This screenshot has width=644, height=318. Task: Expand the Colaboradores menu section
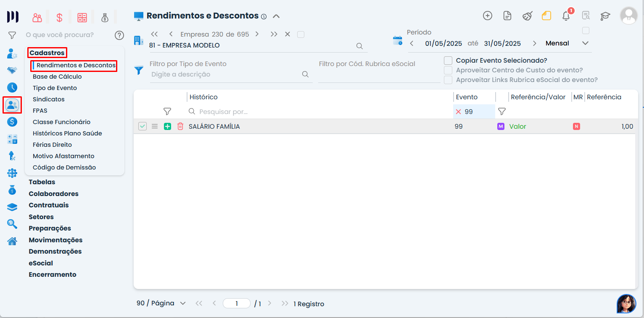pos(53,194)
